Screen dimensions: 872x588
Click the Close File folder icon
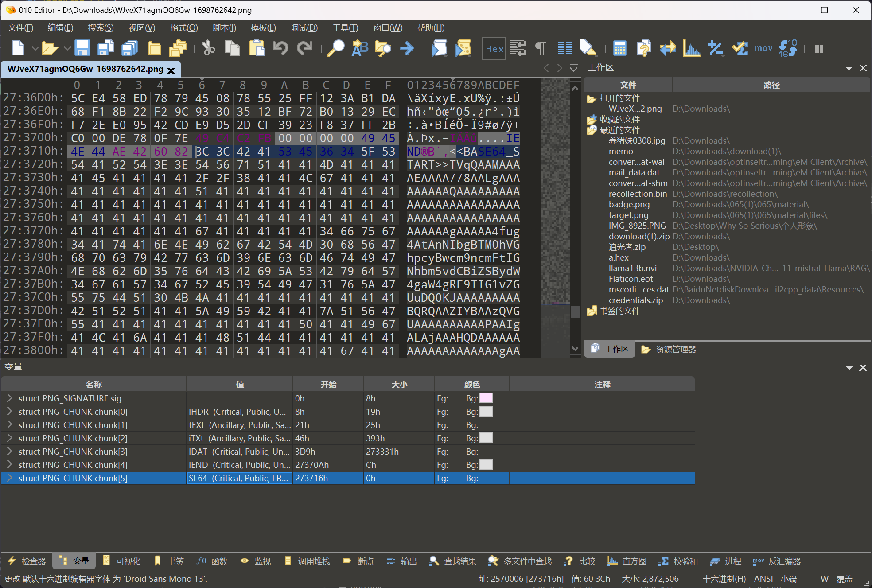154,48
